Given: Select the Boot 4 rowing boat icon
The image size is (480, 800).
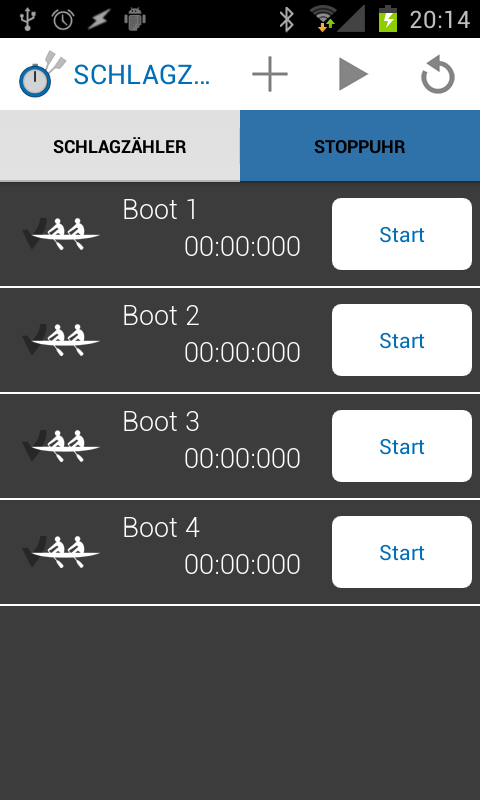Looking at the screenshot, I should tap(61, 553).
